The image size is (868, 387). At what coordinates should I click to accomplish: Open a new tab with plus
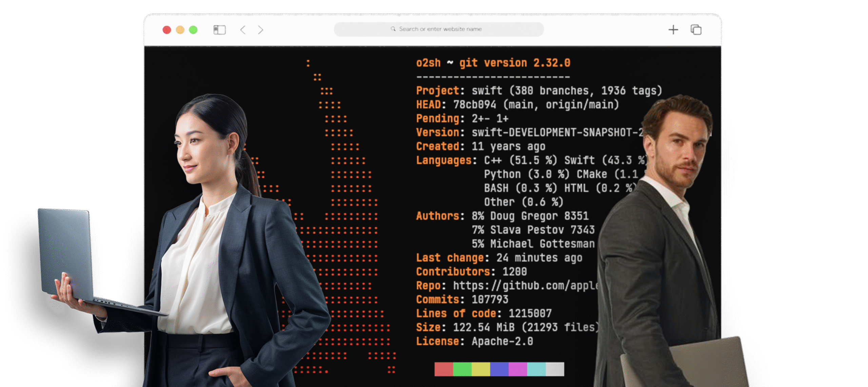click(x=673, y=30)
